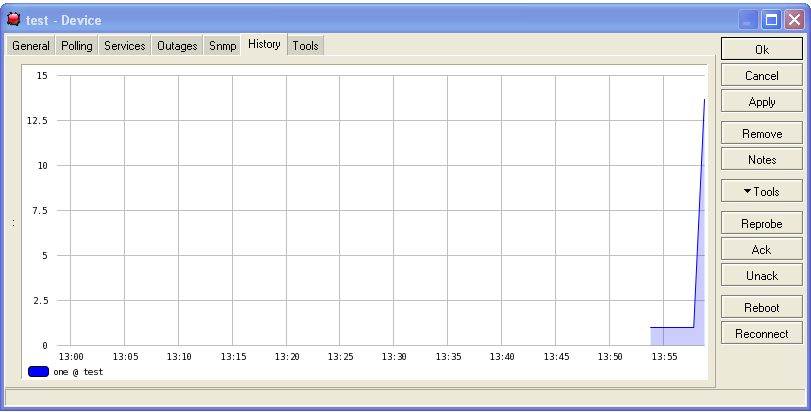Click the red device icon in title bar
The width and height of the screenshot is (811, 412).
(13, 20)
